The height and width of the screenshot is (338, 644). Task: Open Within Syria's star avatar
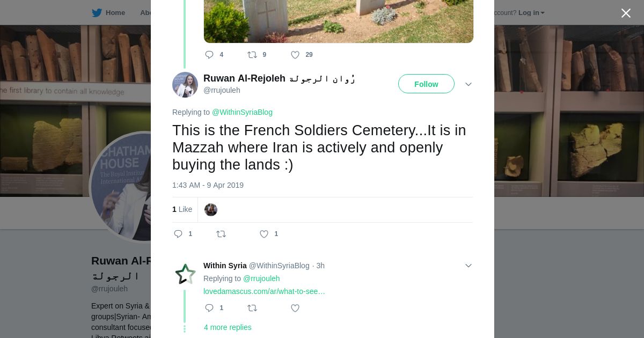185,274
